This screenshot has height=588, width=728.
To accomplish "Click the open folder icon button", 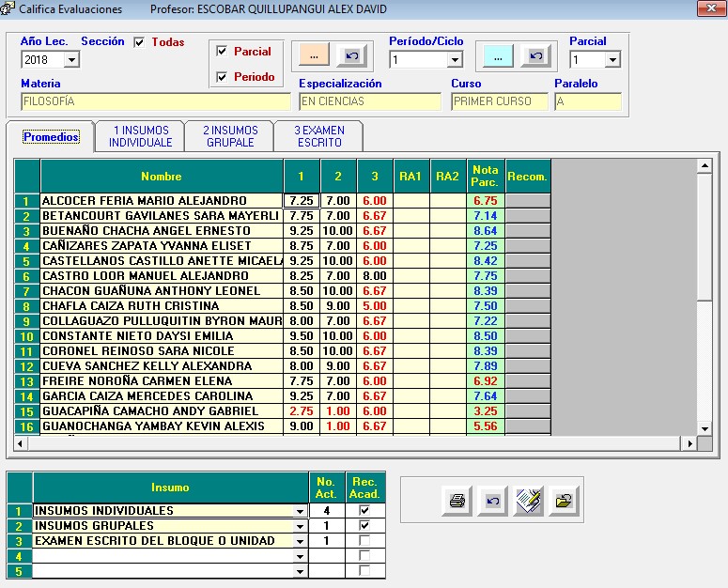I will (x=564, y=502).
